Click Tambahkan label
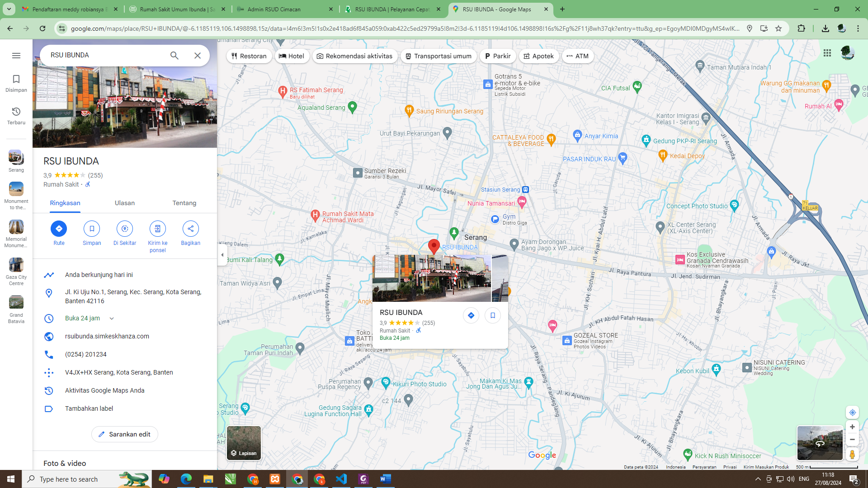 (125, 408)
